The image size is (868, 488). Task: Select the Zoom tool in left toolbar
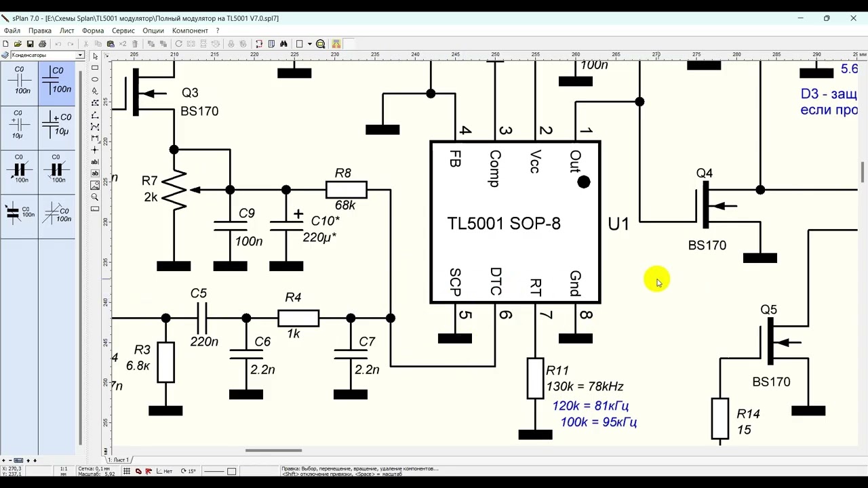coord(95,197)
